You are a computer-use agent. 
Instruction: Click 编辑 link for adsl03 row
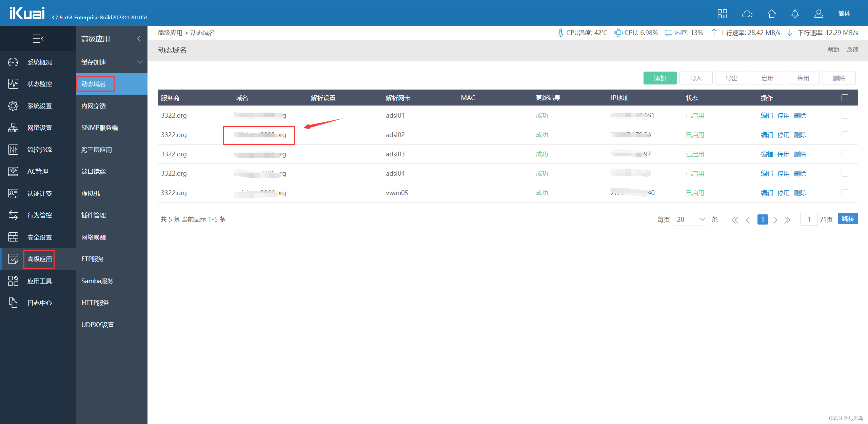[766, 154]
